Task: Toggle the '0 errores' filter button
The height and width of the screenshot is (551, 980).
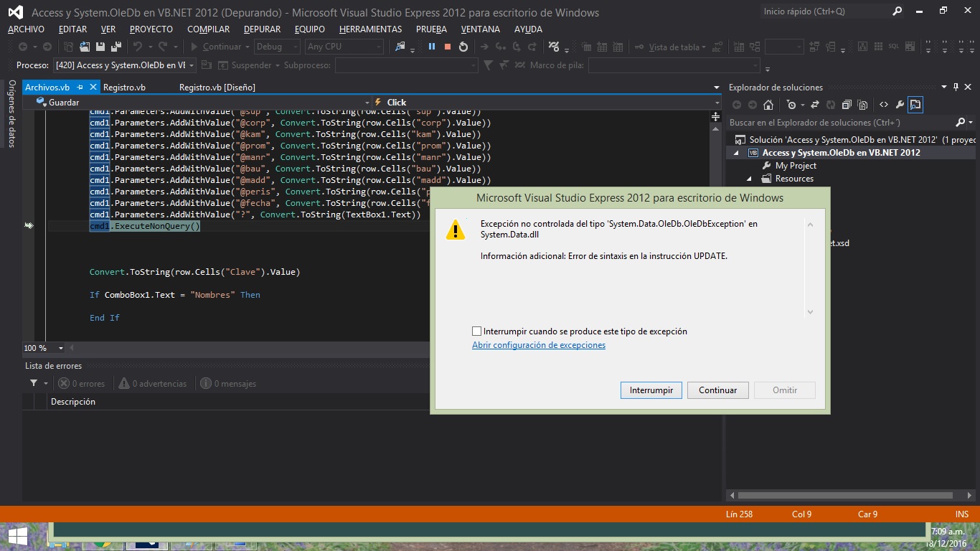Action: tap(81, 384)
